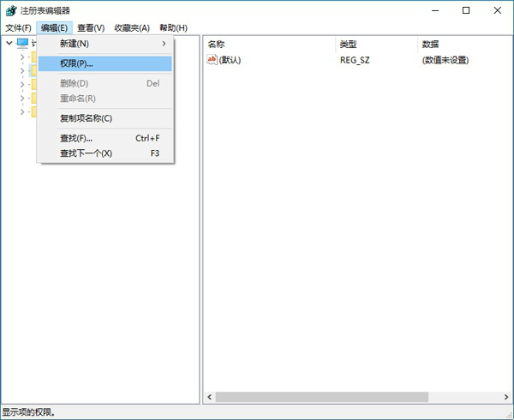Expand the third registry hive folder

22,85
